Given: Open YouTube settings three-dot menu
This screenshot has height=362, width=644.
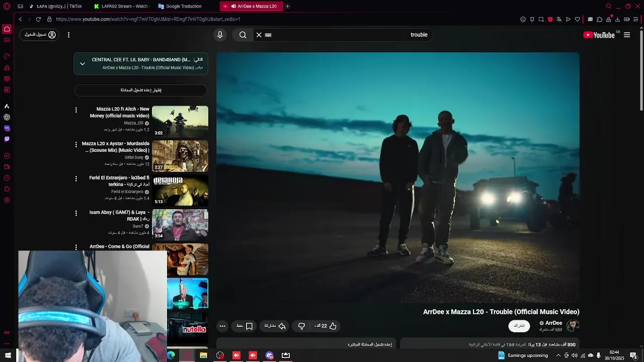Looking at the screenshot, I should pyautogui.click(x=68, y=35).
